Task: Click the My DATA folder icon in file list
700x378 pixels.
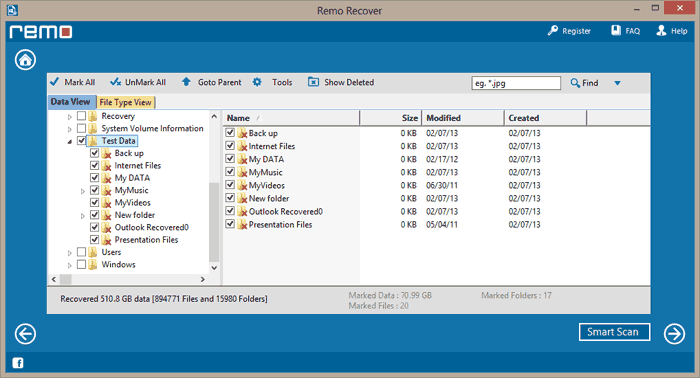Action: click(242, 159)
